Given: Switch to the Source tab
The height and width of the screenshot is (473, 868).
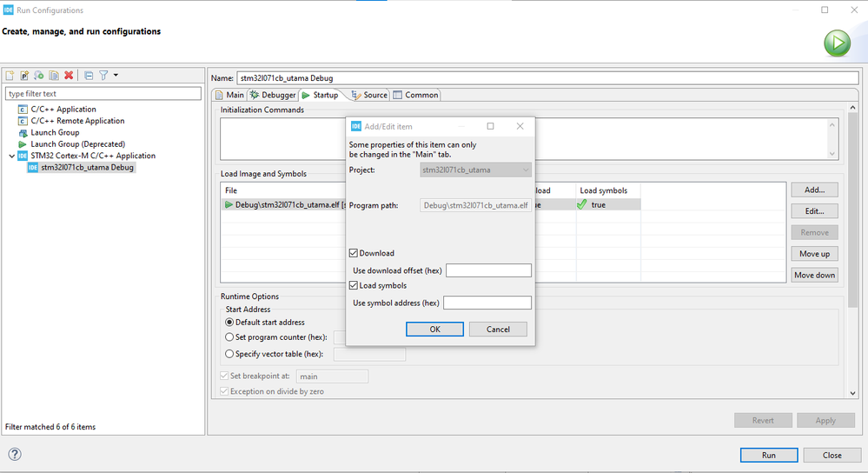Looking at the screenshot, I should (370, 95).
